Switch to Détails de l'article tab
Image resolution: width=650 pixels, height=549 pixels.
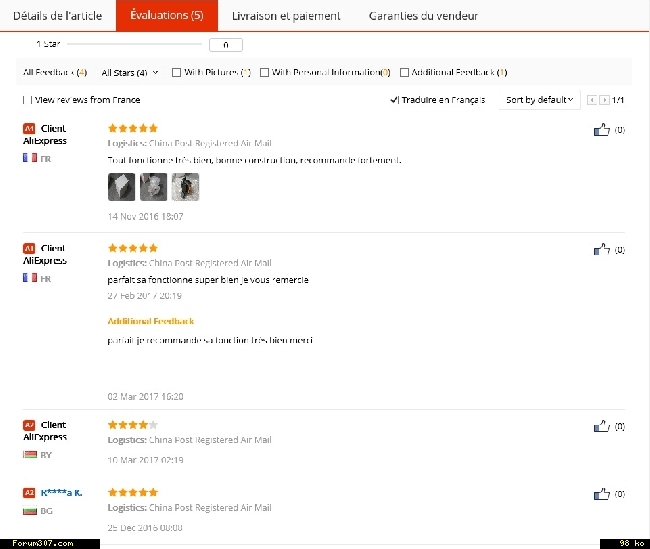58,16
